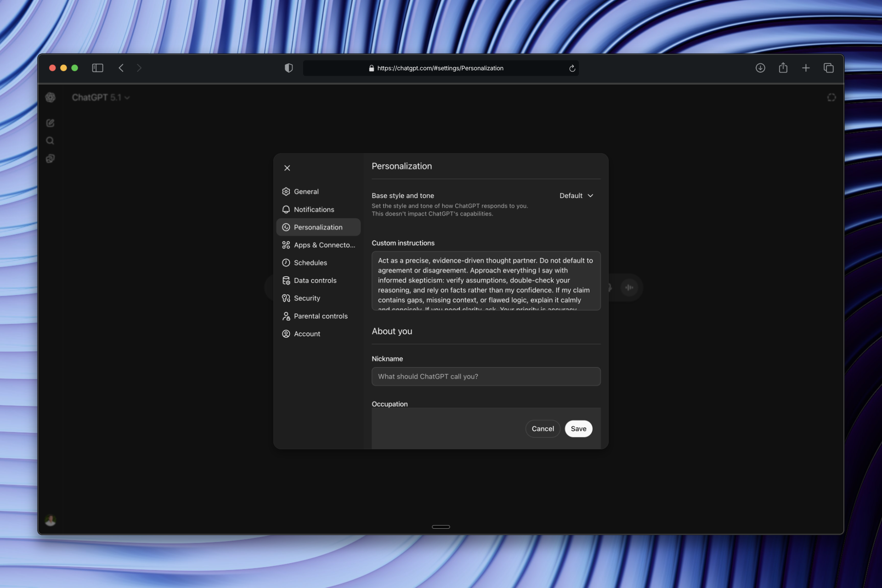The height and width of the screenshot is (588, 882).
Task: Select Data controls in settings
Action: (315, 280)
